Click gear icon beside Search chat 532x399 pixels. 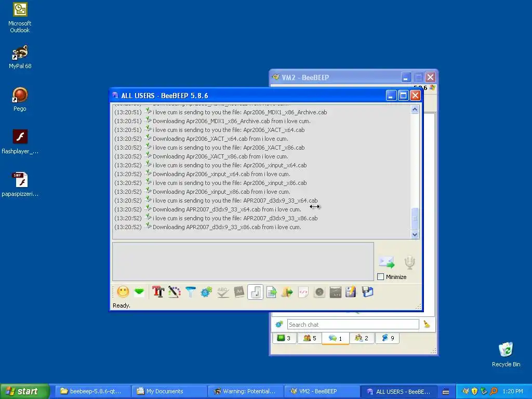click(279, 324)
